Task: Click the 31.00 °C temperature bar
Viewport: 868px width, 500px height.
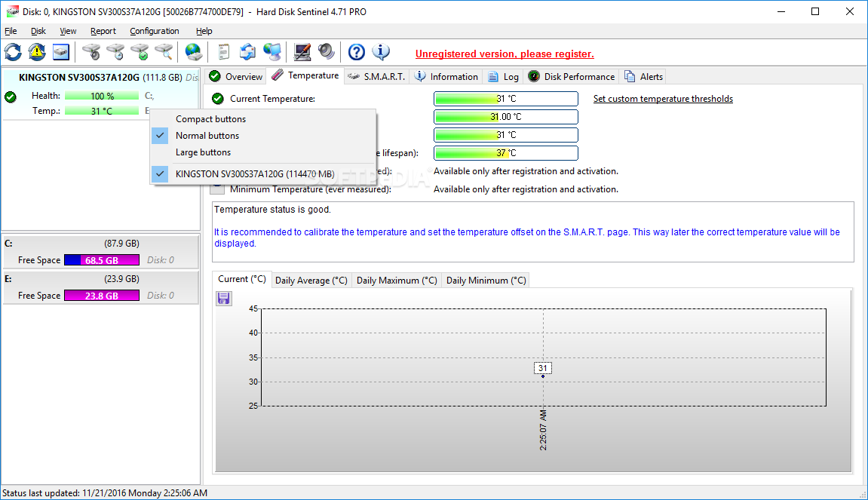Action: (506, 117)
